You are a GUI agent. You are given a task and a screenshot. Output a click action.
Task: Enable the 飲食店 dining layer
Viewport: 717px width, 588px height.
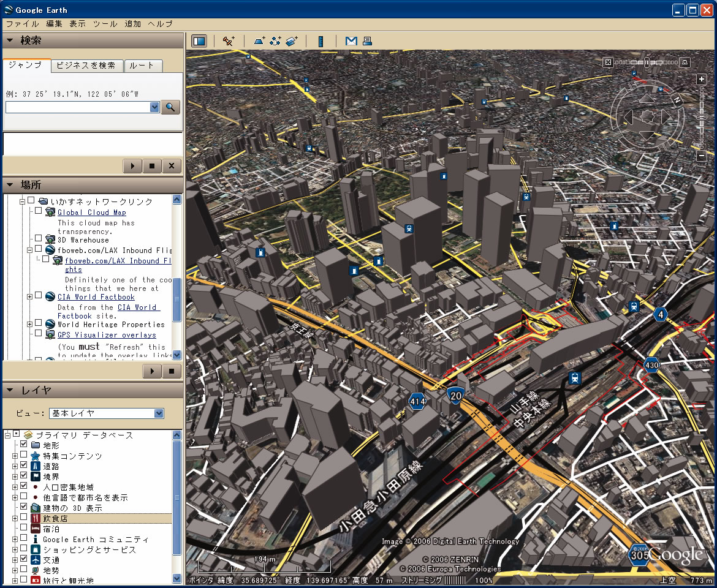24,517
